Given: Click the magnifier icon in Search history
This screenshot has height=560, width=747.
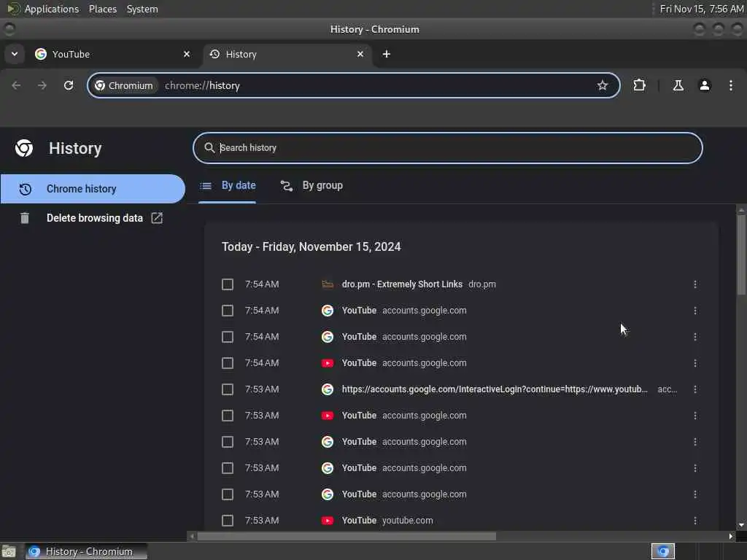Looking at the screenshot, I should (x=209, y=147).
